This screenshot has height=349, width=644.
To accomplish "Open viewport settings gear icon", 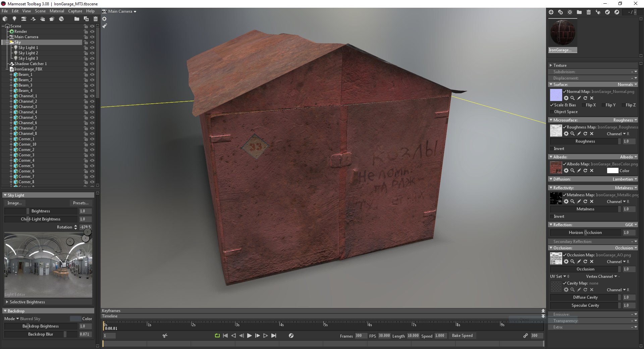I will 104,19.
